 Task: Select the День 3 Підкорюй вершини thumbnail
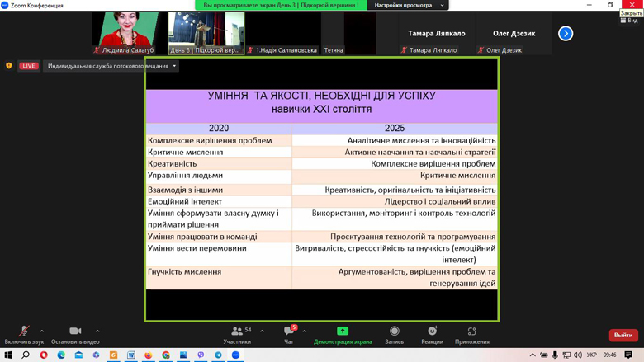tap(206, 33)
